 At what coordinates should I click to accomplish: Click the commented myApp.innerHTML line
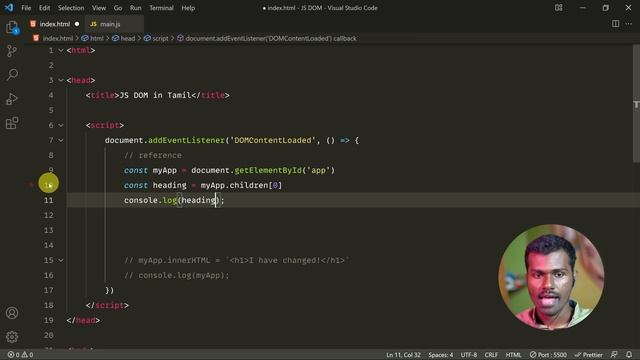click(237, 260)
